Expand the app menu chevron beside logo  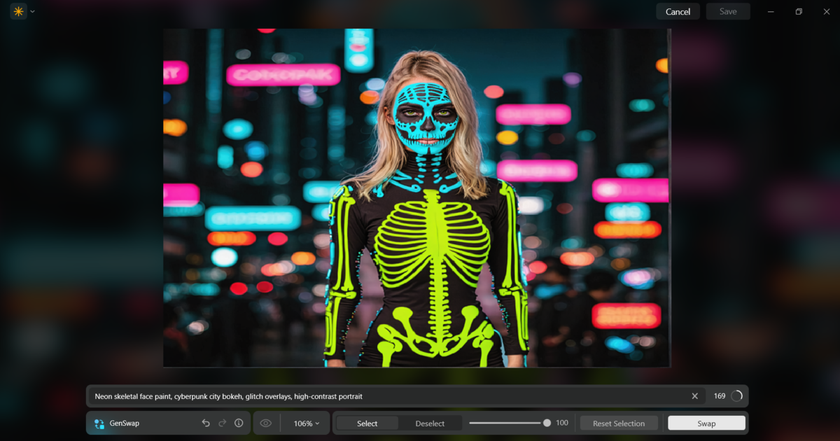(32, 12)
